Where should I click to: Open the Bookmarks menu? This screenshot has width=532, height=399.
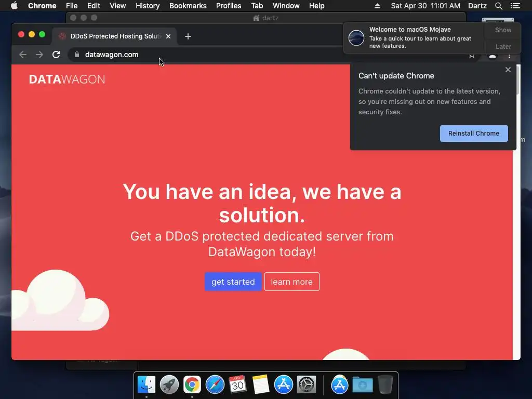188,6
